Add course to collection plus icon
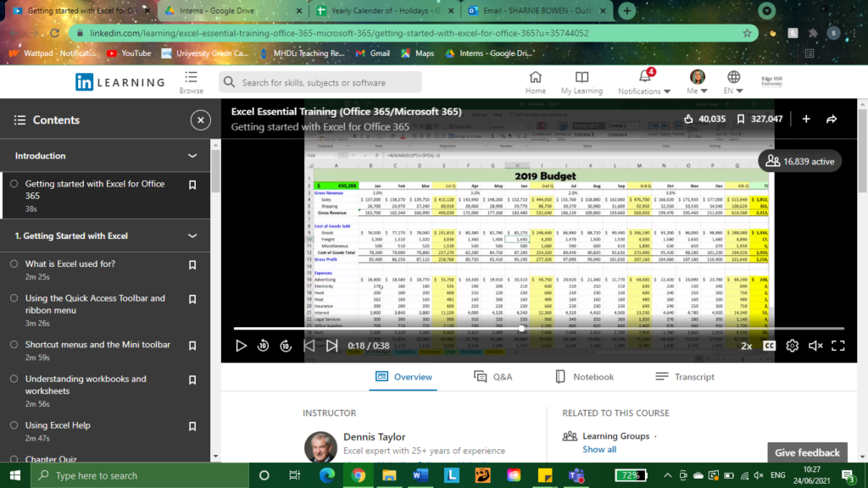This screenshot has height=488, width=868. click(x=806, y=119)
